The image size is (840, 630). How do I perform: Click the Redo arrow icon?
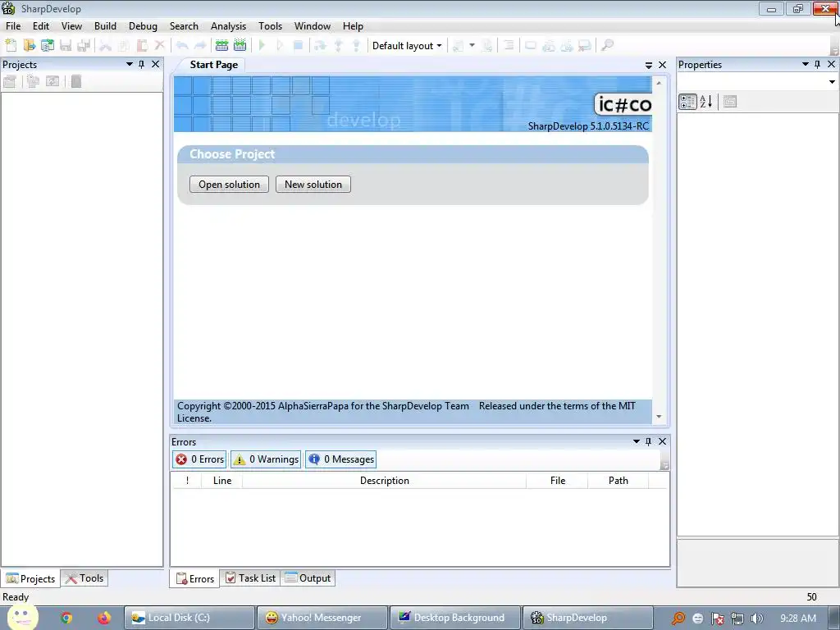[x=200, y=46]
